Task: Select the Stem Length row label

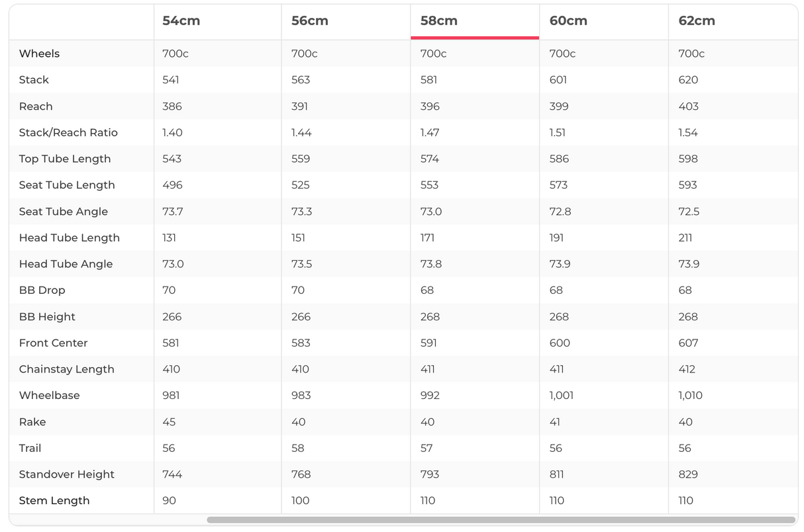Action: [x=54, y=501]
